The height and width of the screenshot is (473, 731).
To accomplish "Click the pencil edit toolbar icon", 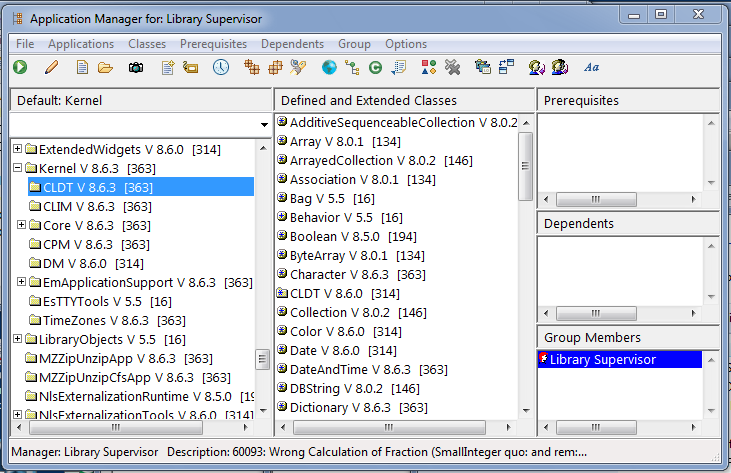I will coord(51,68).
